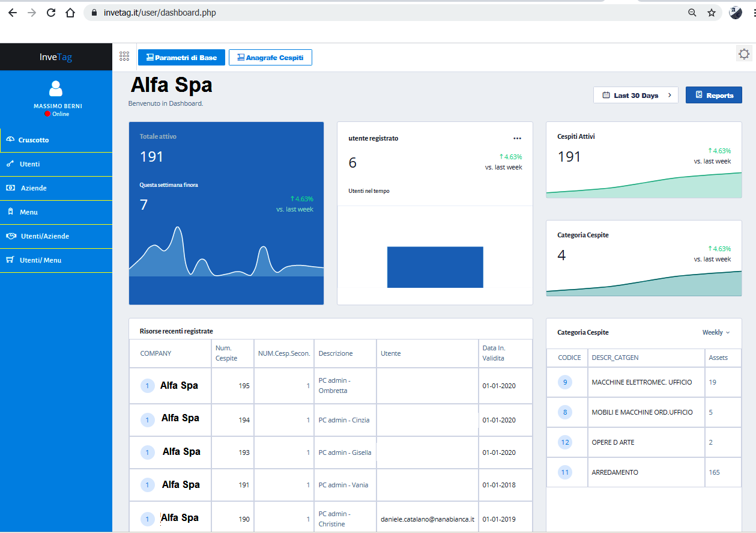Click the key icon beside Utenti
The image size is (756, 533).
click(x=10, y=163)
